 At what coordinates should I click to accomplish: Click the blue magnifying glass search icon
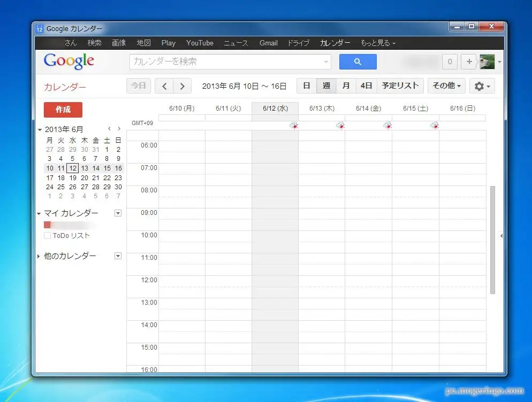(x=357, y=61)
